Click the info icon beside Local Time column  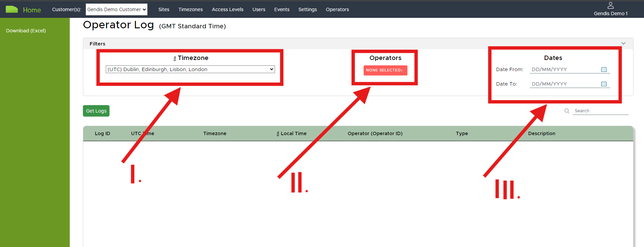pyautogui.click(x=278, y=134)
